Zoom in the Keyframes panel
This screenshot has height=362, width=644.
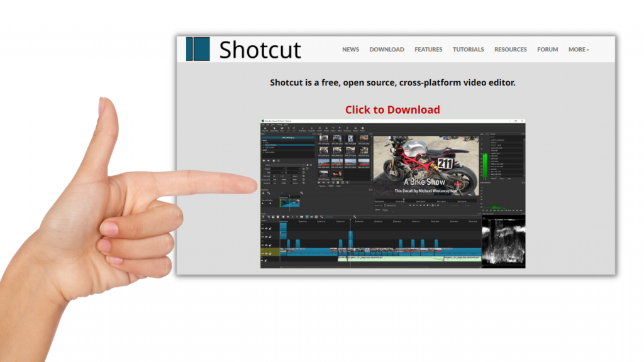(302, 193)
